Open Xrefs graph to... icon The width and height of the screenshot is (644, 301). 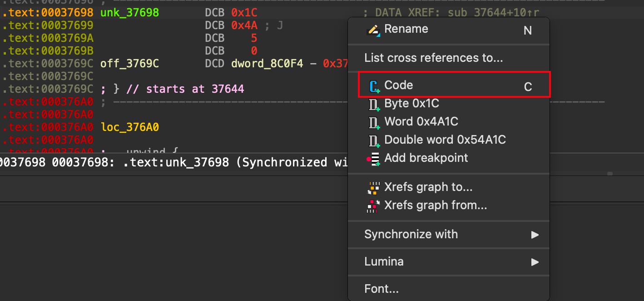pyautogui.click(x=374, y=187)
